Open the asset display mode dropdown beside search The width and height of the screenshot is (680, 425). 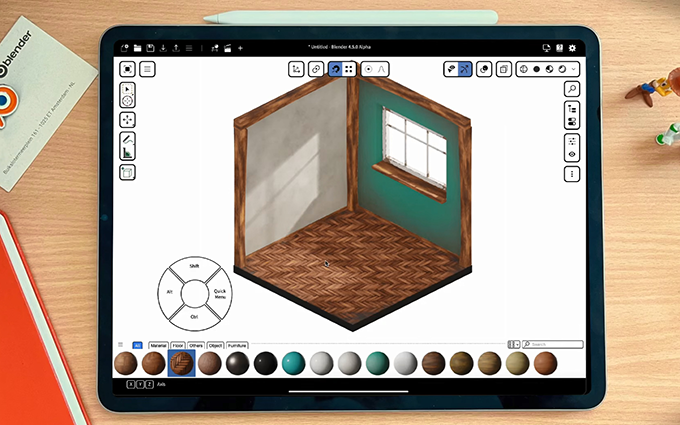point(515,344)
